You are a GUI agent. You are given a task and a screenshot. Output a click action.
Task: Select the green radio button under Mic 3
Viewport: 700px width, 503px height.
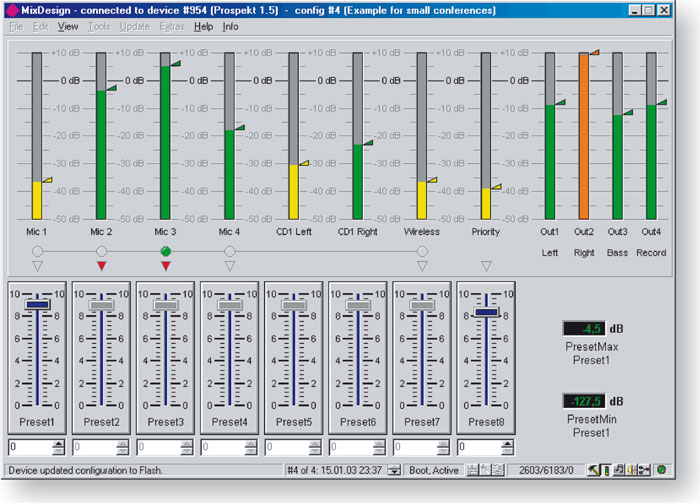[x=166, y=251]
